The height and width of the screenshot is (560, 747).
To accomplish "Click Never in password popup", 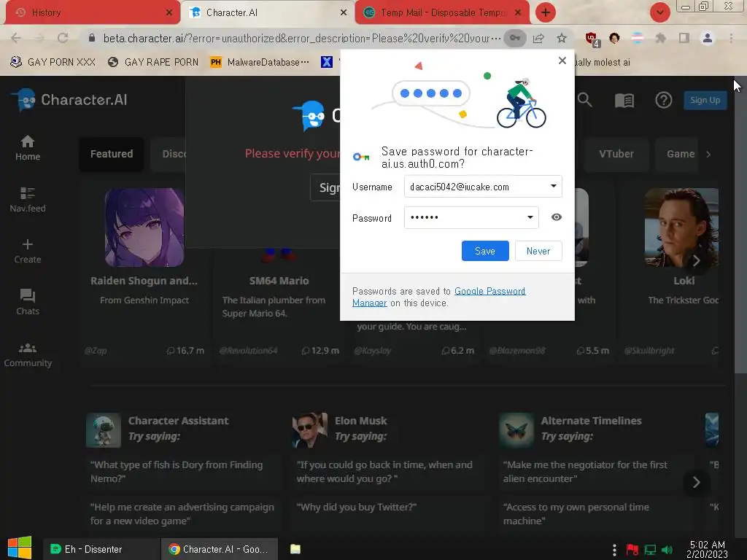I will tap(538, 251).
